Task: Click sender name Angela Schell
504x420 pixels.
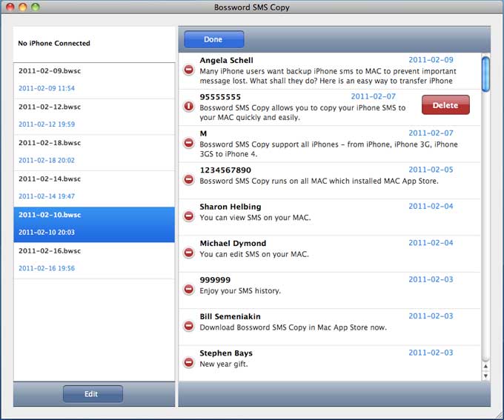Action: click(x=226, y=61)
